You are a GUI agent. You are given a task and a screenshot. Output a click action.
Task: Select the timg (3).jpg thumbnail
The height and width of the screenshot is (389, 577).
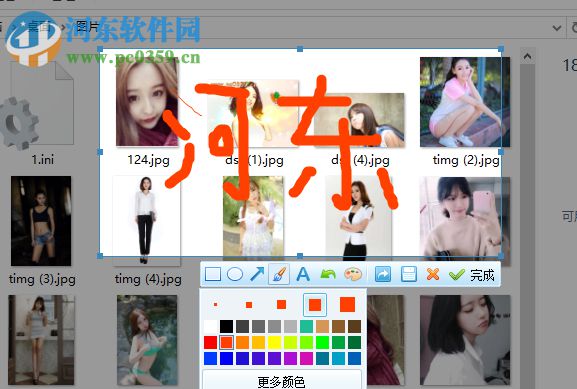click(41, 221)
